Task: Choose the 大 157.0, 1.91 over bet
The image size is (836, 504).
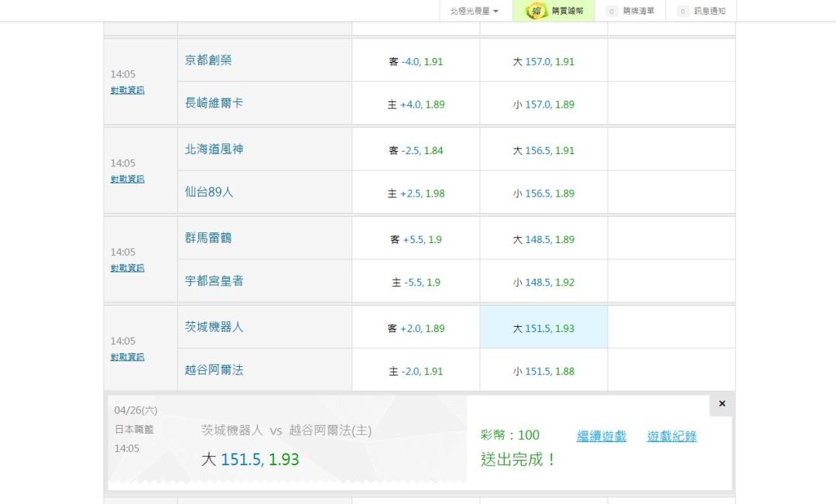Action: tap(543, 61)
